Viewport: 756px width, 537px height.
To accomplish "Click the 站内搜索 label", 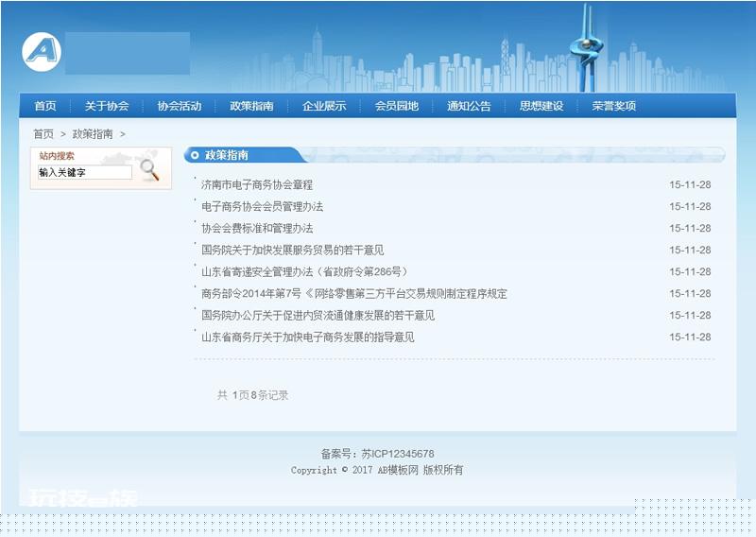I will pyautogui.click(x=57, y=156).
